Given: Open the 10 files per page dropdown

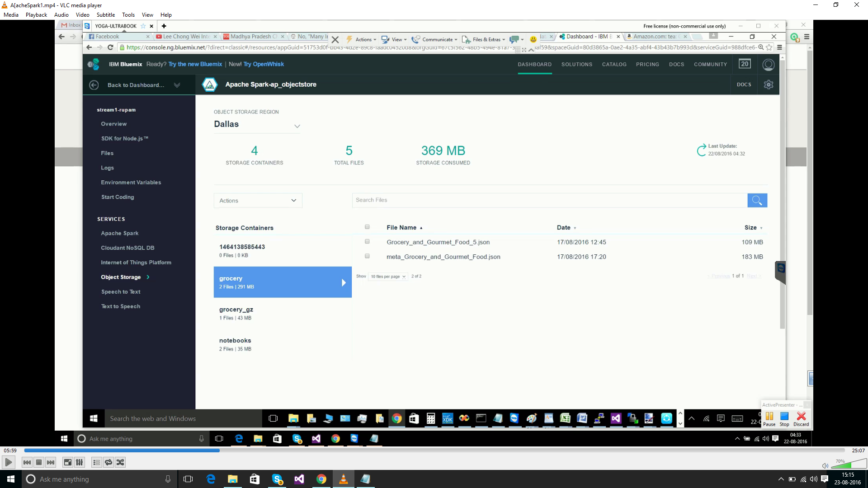Looking at the screenshot, I should pos(388,277).
